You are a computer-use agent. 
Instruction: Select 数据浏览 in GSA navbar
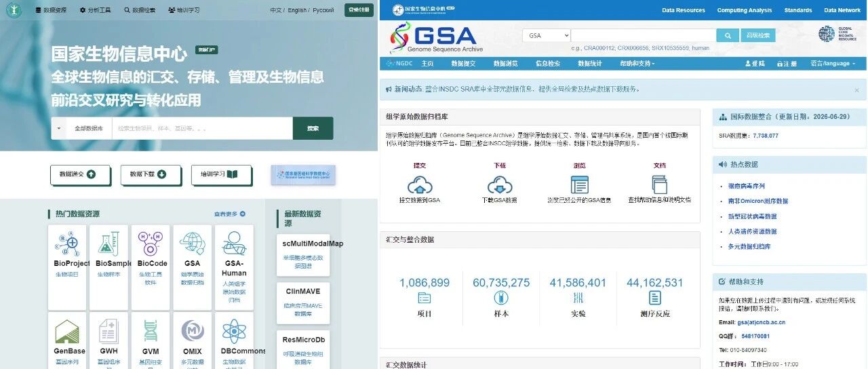pyautogui.click(x=506, y=63)
